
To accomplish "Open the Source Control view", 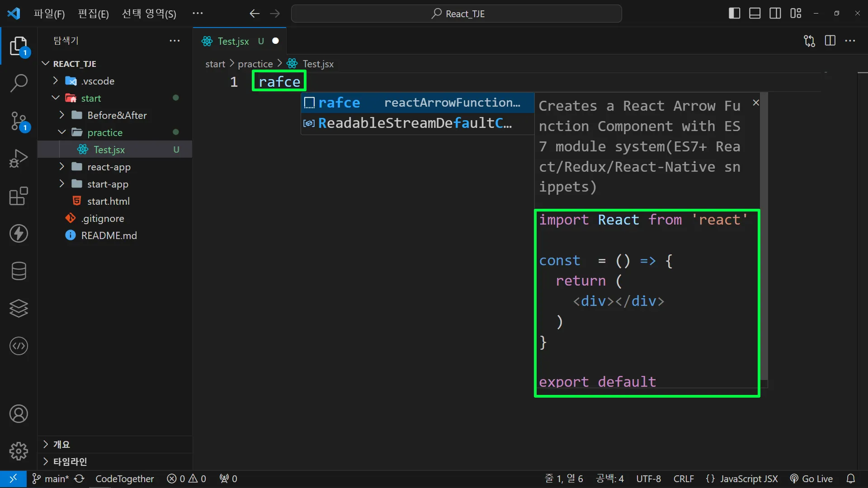I will pos(19,121).
